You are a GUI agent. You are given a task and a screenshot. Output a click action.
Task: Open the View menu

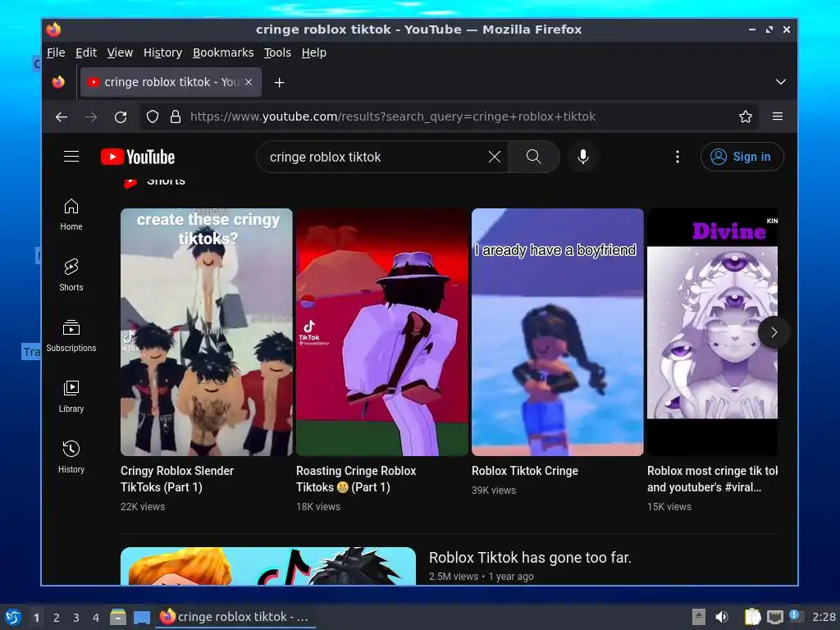coord(120,52)
